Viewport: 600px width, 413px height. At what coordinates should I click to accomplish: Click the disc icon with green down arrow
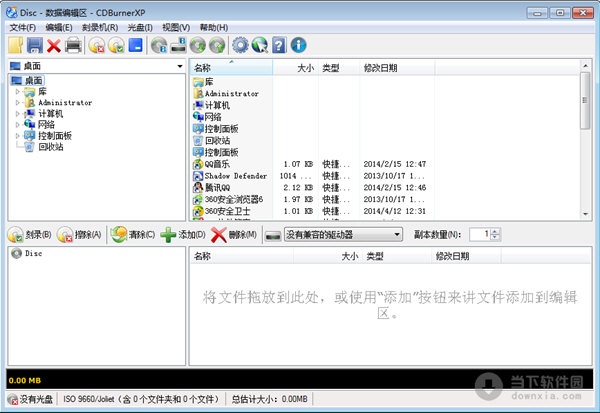[198, 46]
